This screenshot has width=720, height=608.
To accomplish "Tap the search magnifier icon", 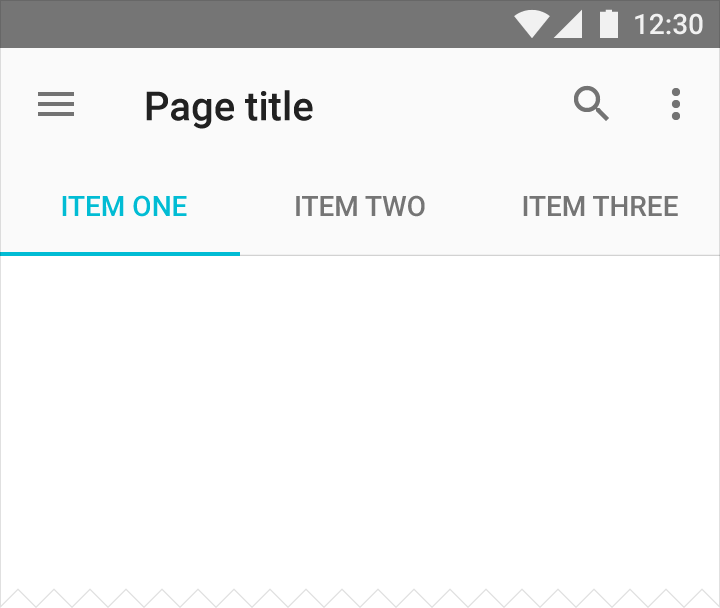I will click(x=591, y=103).
